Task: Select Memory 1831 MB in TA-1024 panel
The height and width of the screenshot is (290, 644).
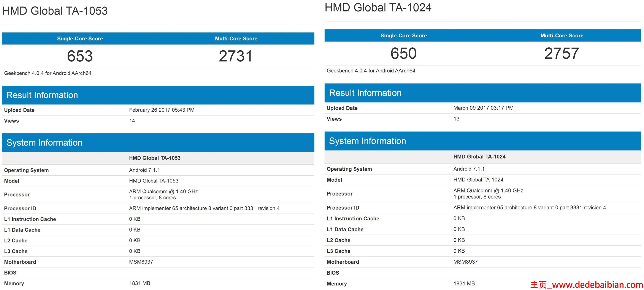Action: pos(464,284)
